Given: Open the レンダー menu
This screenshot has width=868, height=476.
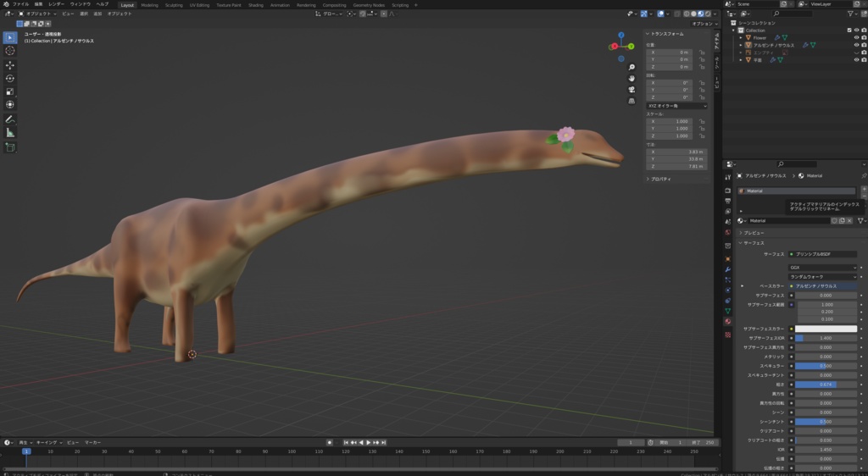Looking at the screenshot, I should (x=56, y=4).
